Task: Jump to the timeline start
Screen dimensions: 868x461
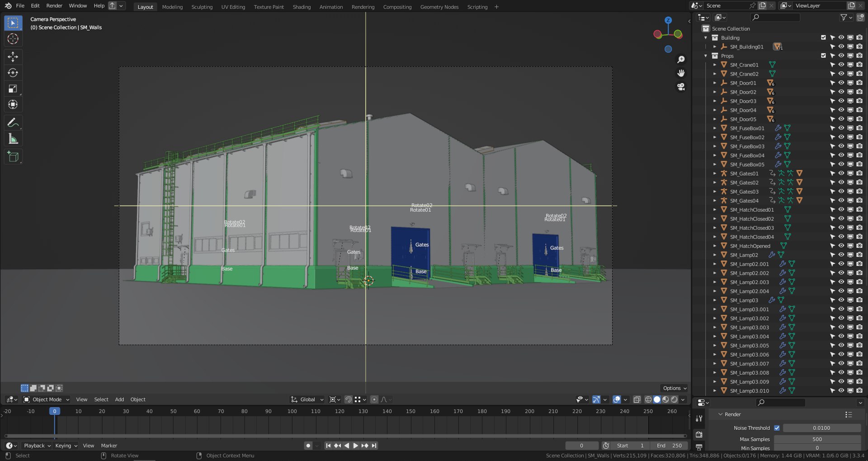Action: coord(328,446)
